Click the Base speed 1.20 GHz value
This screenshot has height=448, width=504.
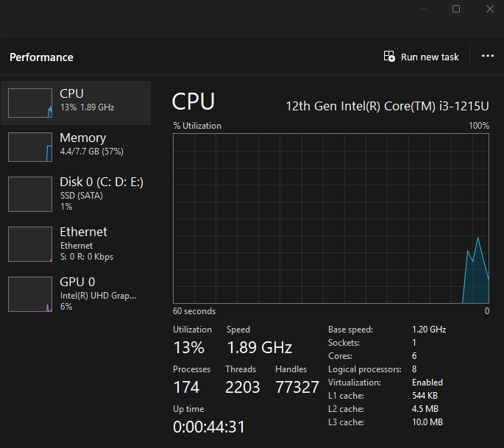click(429, 330)
